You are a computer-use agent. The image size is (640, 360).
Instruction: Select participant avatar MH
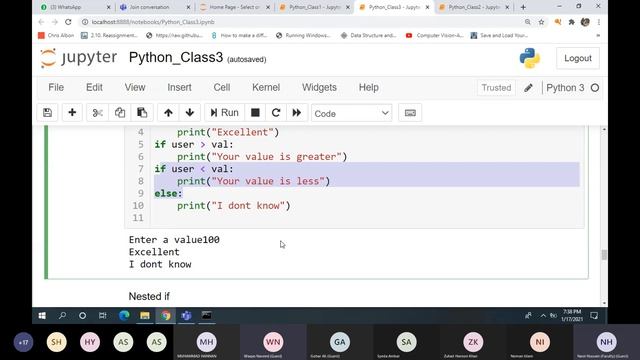[x=207, y=342]
